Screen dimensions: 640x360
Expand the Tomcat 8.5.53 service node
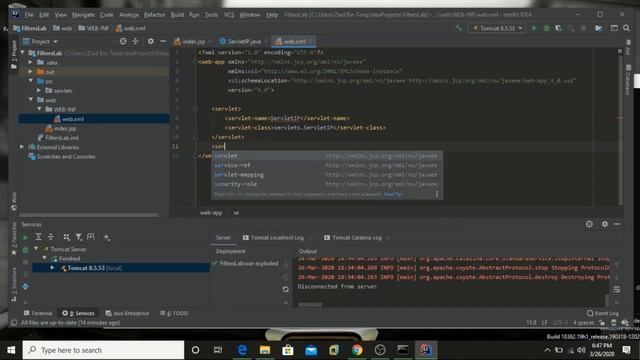53,268
